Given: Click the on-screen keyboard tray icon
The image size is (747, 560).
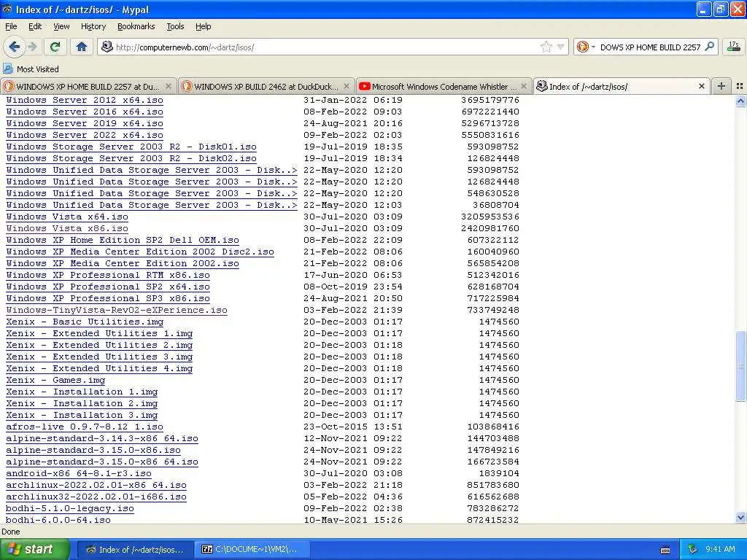Looking at the screenshot, I should click(665, 550).
